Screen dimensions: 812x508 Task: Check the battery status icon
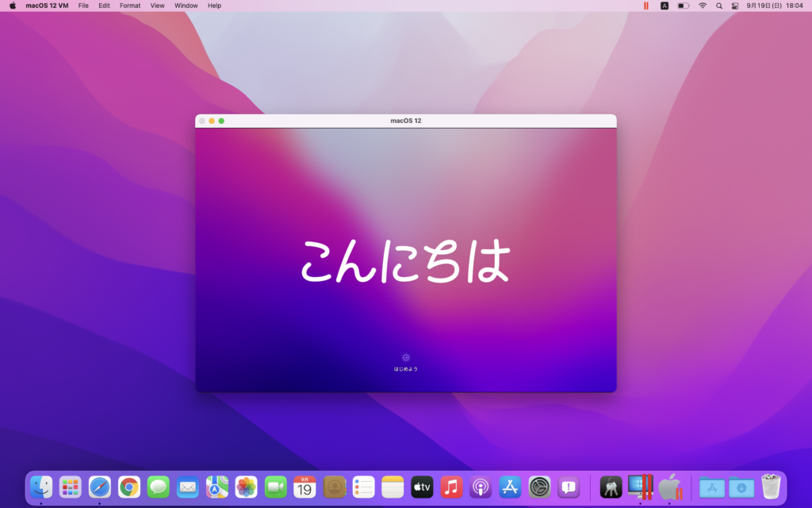[684, 6]
